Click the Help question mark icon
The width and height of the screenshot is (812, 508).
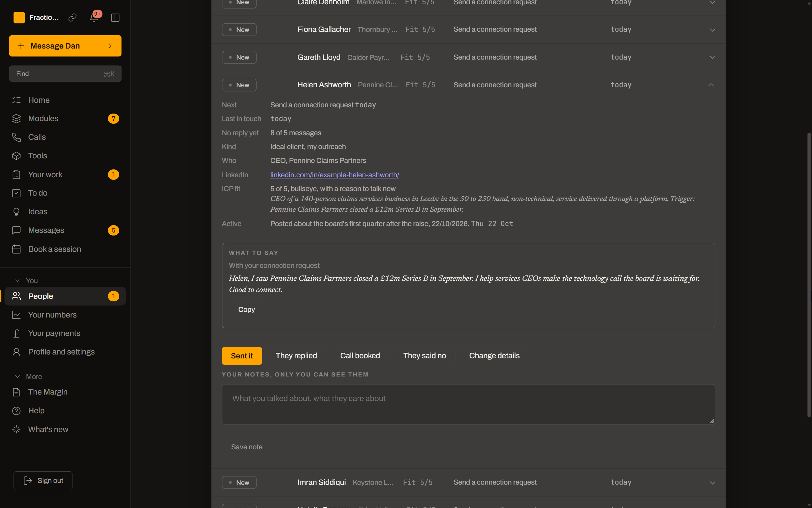(x=16, y=411)
